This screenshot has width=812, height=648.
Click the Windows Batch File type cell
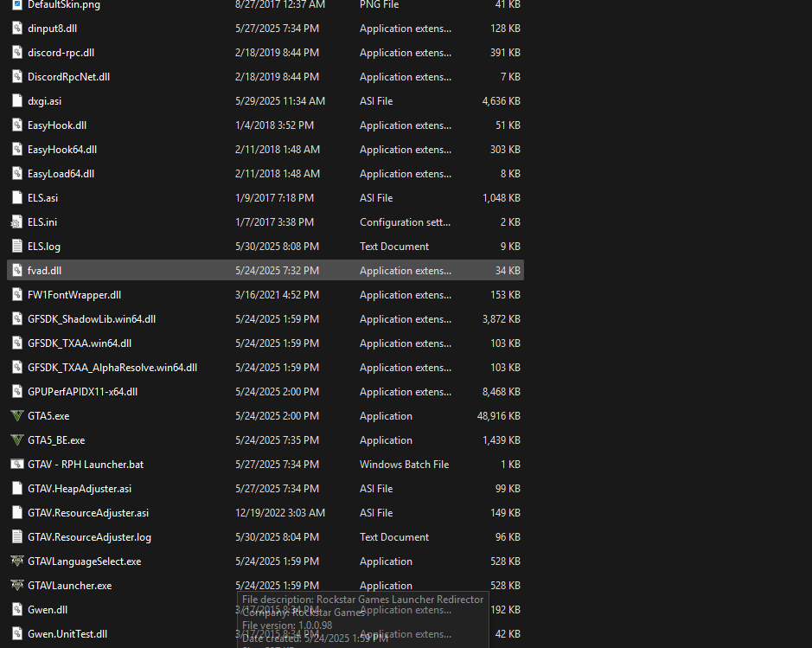coord(405,464)
